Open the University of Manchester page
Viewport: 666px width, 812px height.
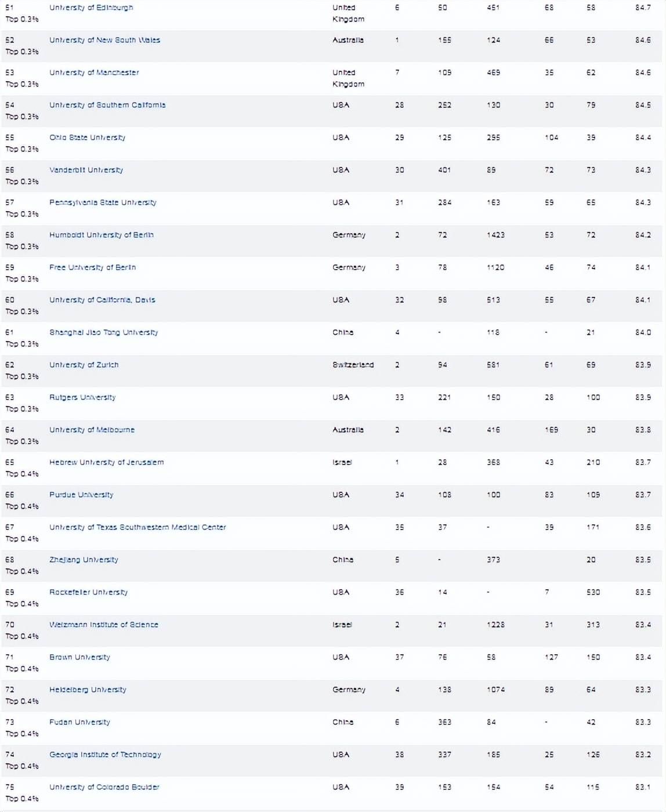click(94, 72)
